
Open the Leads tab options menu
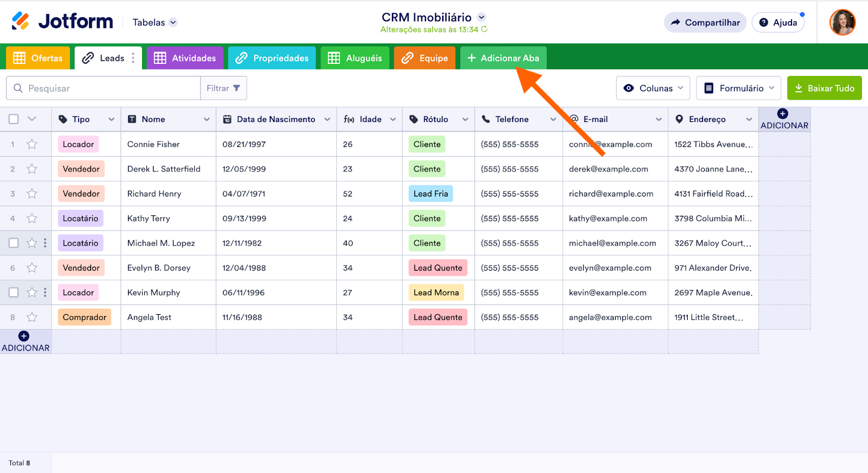click(x=133, y=58)
